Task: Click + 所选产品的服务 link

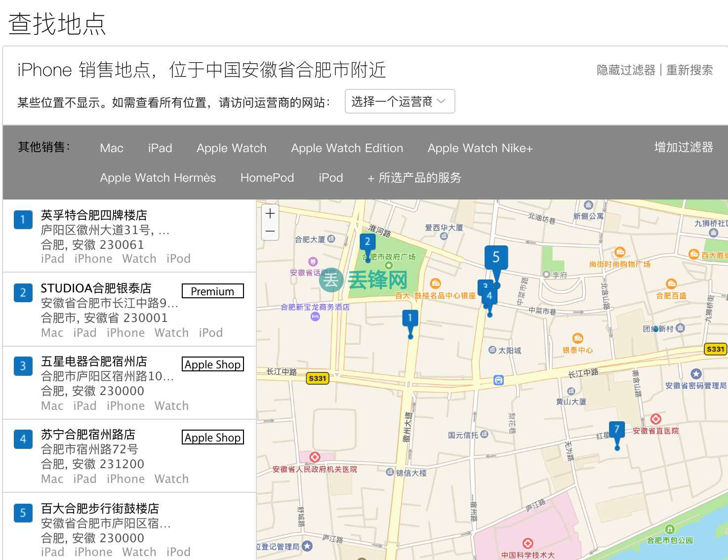Action: click(414, 178)
